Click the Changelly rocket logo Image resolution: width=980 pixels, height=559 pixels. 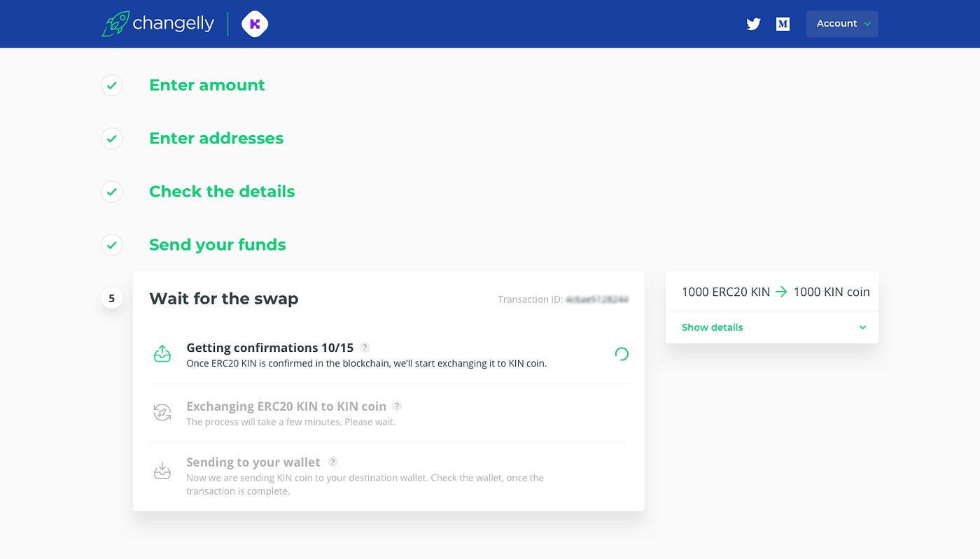(x=116, y=23)
